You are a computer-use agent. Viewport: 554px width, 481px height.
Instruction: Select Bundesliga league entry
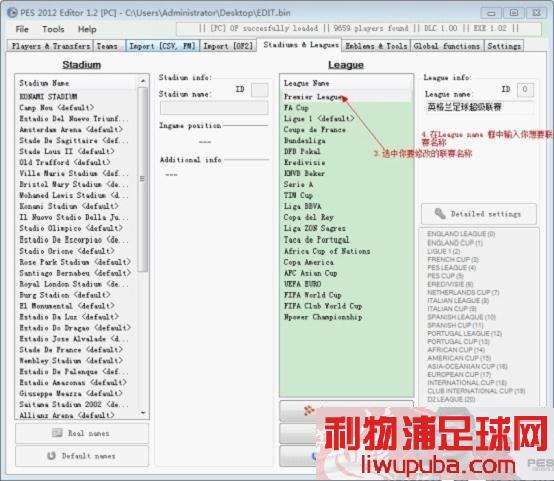point(346,140)
